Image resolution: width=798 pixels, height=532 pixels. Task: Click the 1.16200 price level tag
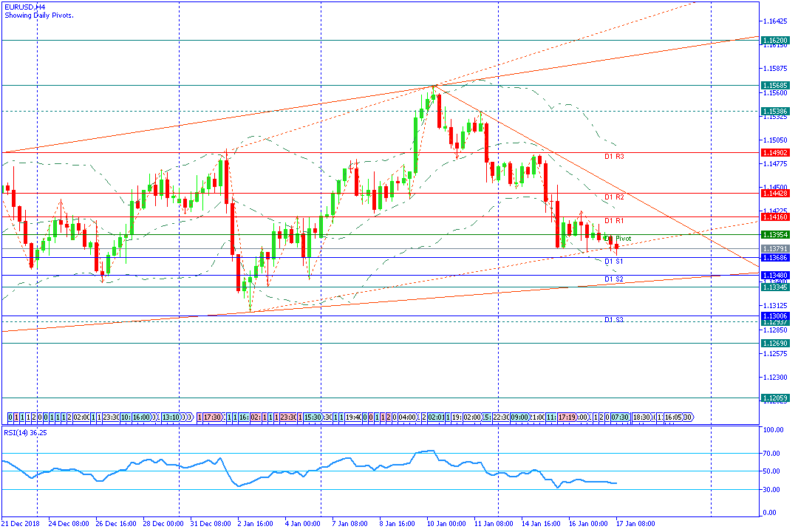(x=775, y=40)
